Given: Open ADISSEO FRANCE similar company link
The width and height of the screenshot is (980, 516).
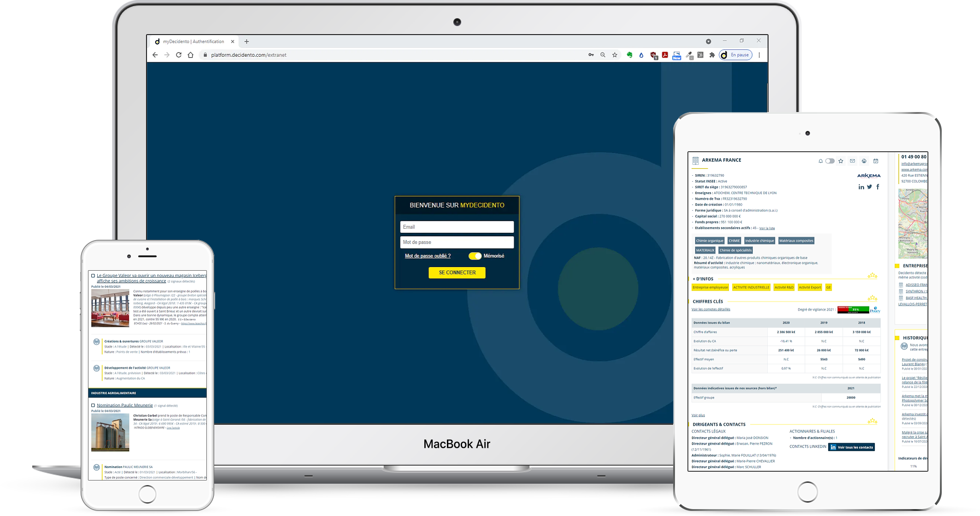Looking at the screenshot, I should pos(916,285).
